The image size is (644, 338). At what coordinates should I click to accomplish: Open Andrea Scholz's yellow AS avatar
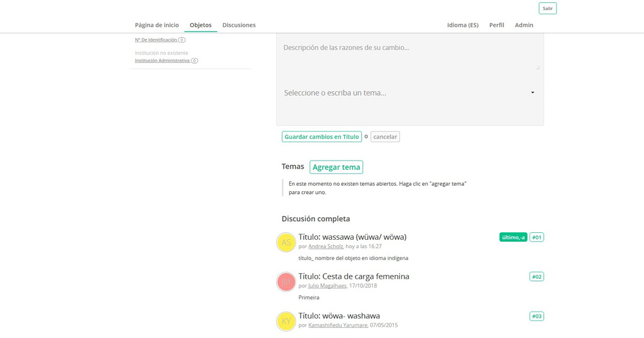point(286,242)
